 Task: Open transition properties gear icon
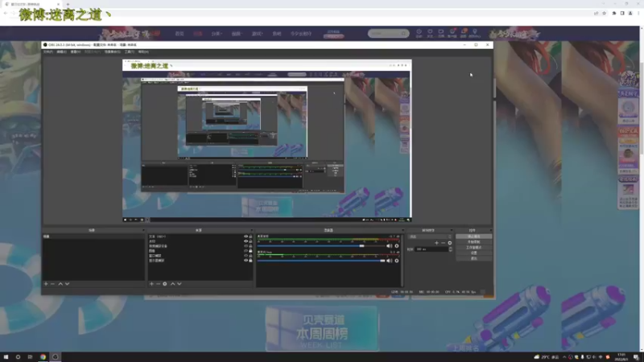tap(450, 243)
